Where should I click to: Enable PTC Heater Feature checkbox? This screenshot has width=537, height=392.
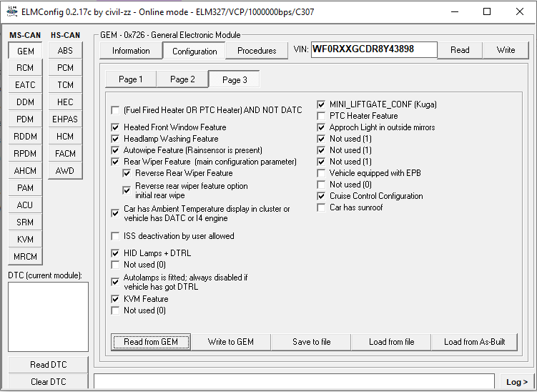[322, 116]
